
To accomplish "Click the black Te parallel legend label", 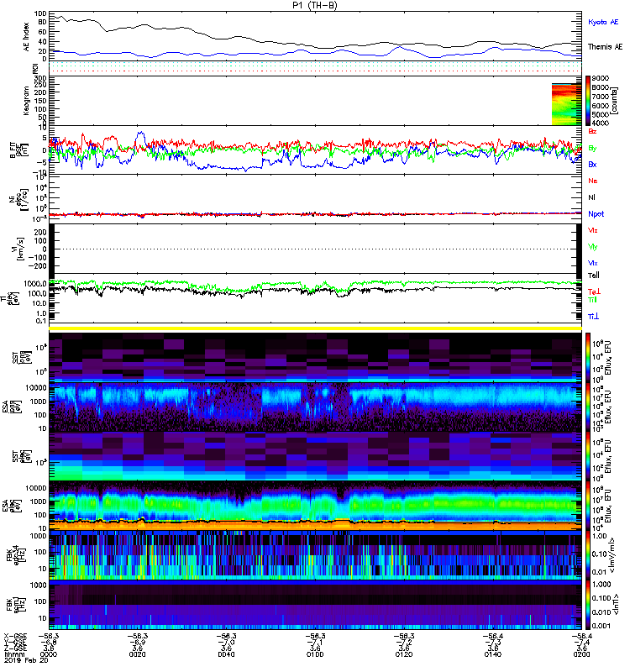I will tap(593, 276).
